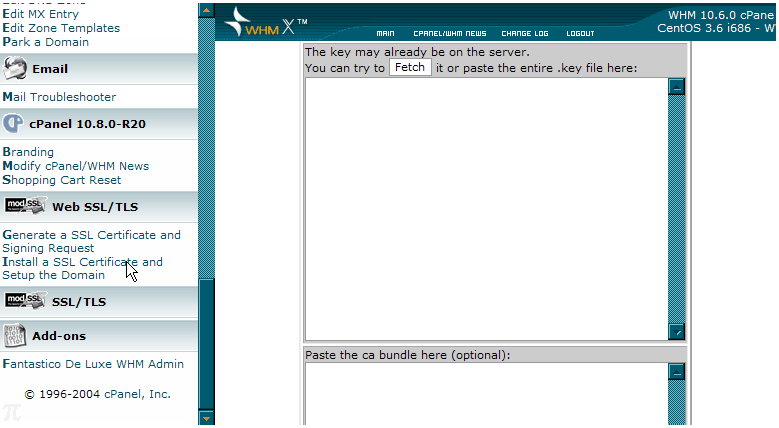779x428 pixels.
Task: Click the key text area scroll up arrow
Action: coord(677,86)
